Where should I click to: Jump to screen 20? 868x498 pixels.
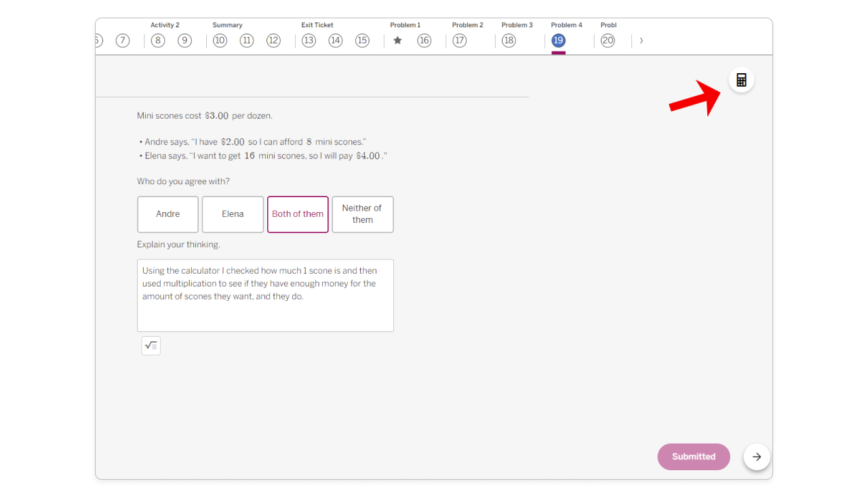(x=608, y=41)
